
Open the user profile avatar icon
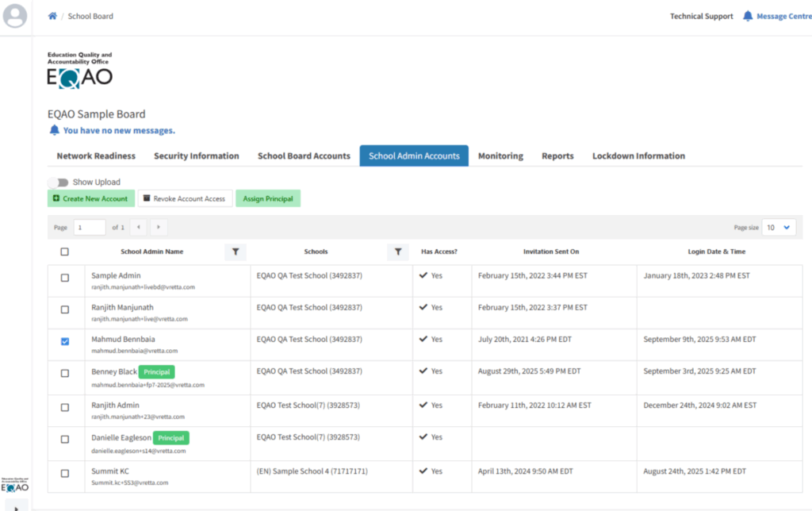[x=15, y=16]
